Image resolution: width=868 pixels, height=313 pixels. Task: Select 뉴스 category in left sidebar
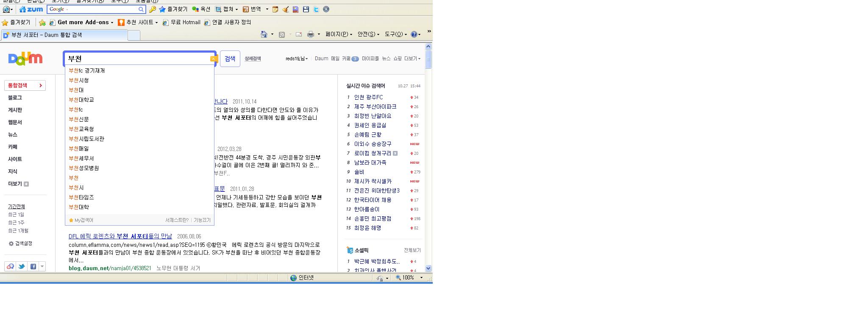(x=13, y=134)
